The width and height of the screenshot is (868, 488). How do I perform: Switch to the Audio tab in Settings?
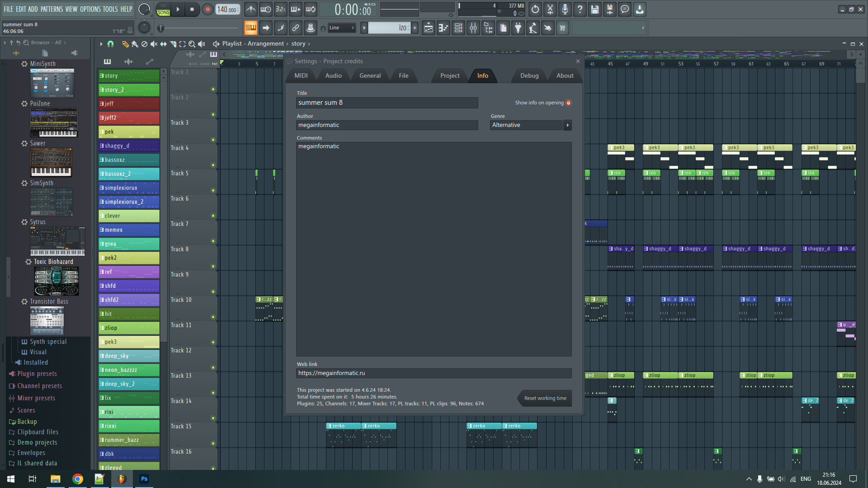333,75
